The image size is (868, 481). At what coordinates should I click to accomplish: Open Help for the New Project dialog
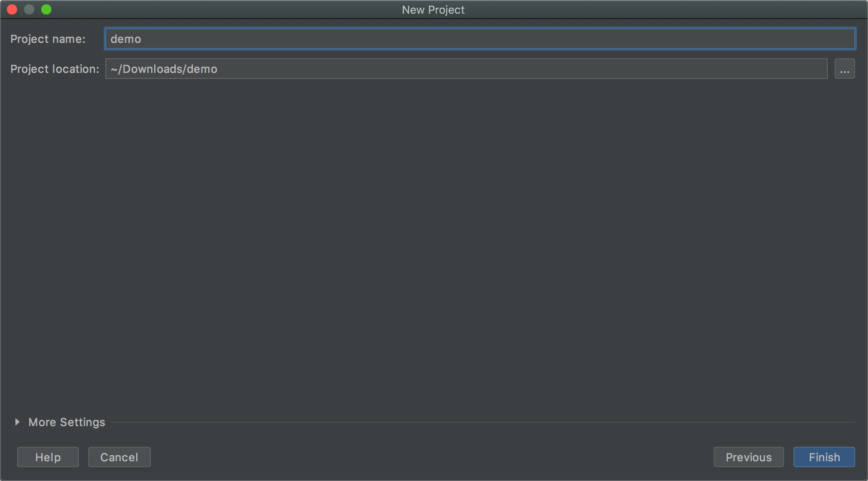pos(48,457)
